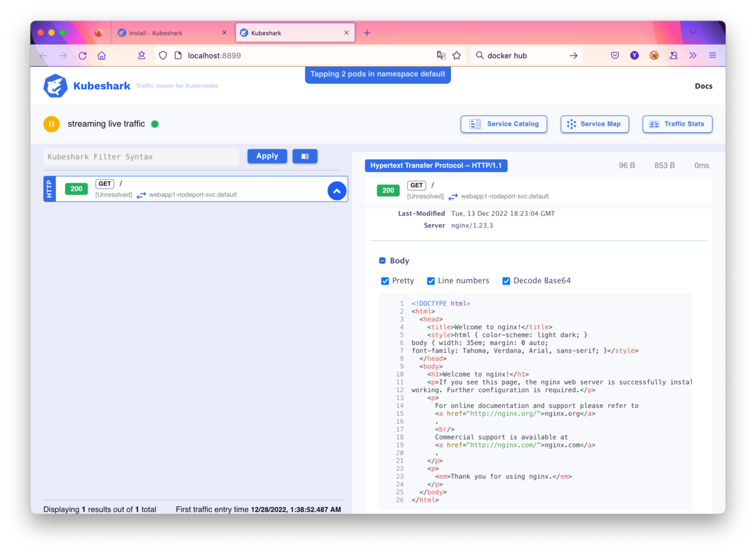
Task: Pause the live traffic stream
Action: click(51, 124)
